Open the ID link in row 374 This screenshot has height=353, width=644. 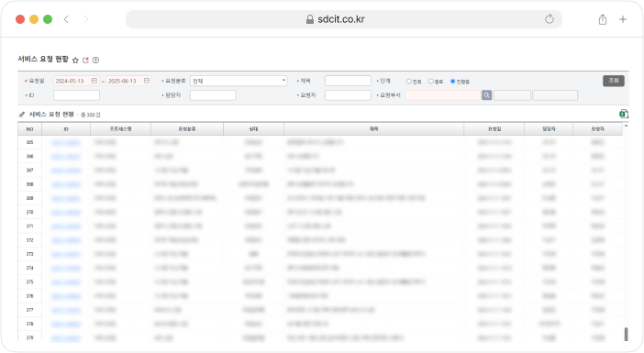click(66, 268)
